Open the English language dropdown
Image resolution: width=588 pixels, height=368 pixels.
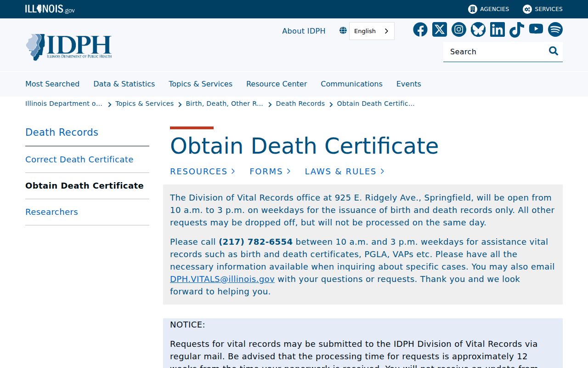click(x=372, y=31)
